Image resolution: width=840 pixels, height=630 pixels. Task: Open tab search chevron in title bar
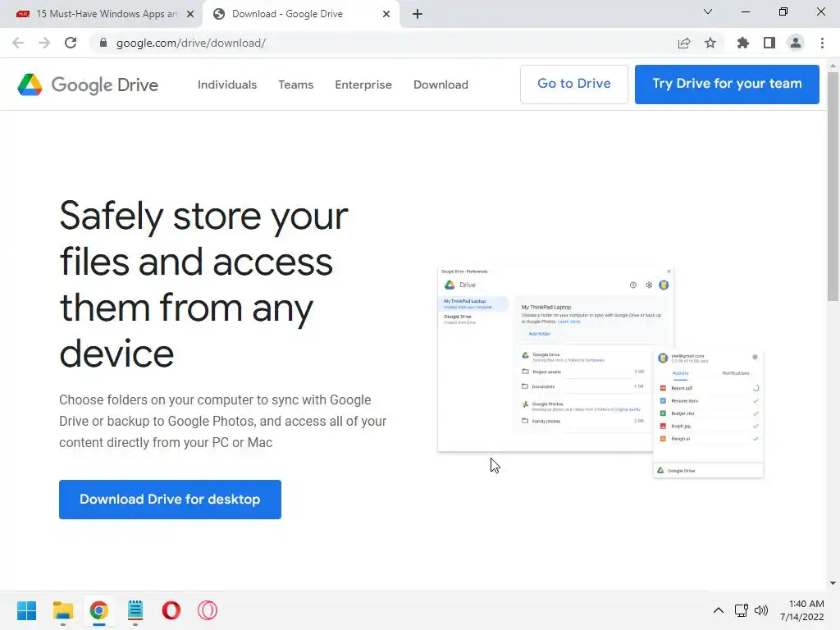[708, 11]
